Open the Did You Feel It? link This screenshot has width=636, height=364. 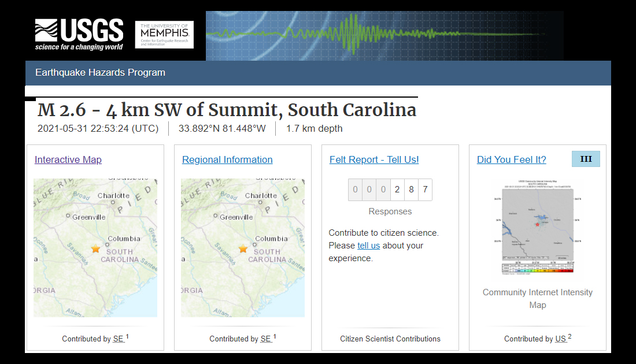click(512, 159)
